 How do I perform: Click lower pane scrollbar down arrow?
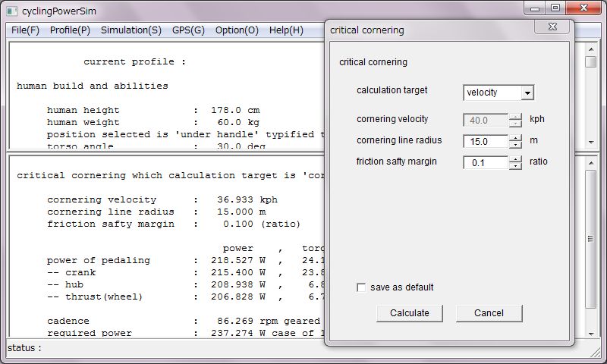591,333
